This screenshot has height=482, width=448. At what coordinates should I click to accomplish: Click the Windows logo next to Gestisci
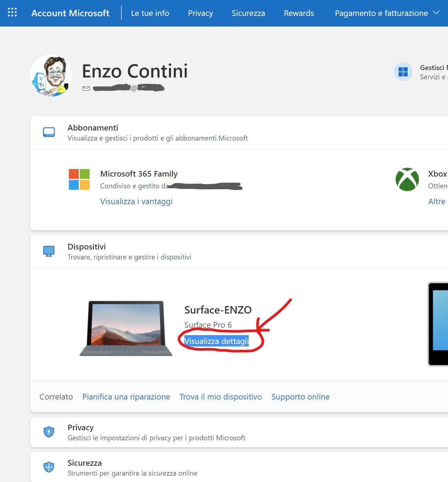coord(403,72)
